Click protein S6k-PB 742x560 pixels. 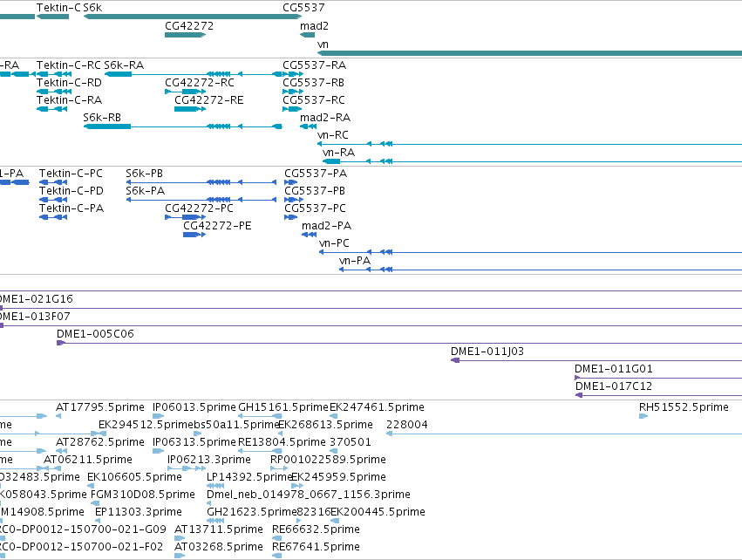click(201, 182)
